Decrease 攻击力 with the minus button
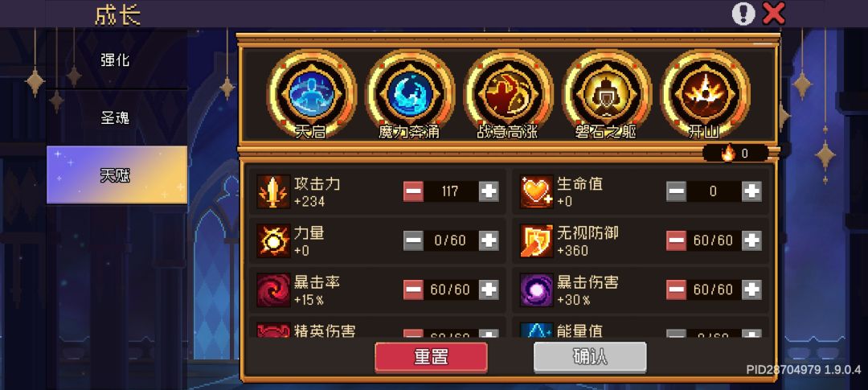Viewport: 868px width, 390px height. coord(413,191)
